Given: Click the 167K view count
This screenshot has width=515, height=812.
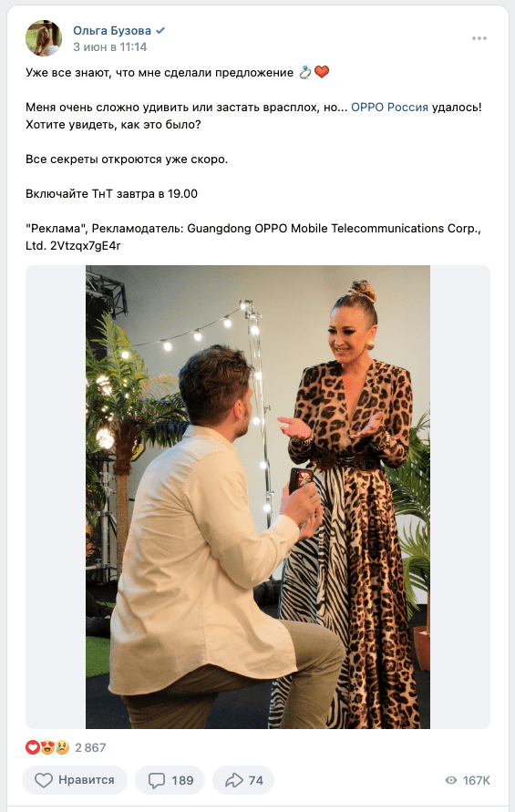Looking at the screenshot, I should [476, 780].
